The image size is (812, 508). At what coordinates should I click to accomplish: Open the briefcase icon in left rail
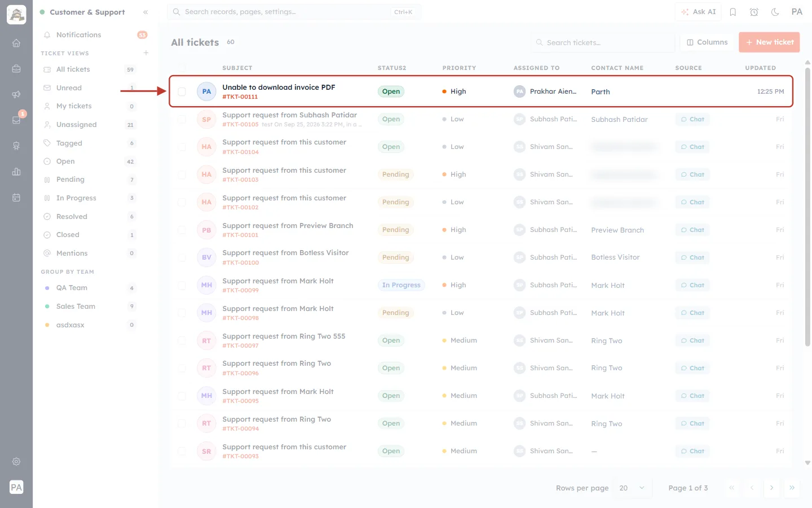pyautogui.click(x=16, y=69)
